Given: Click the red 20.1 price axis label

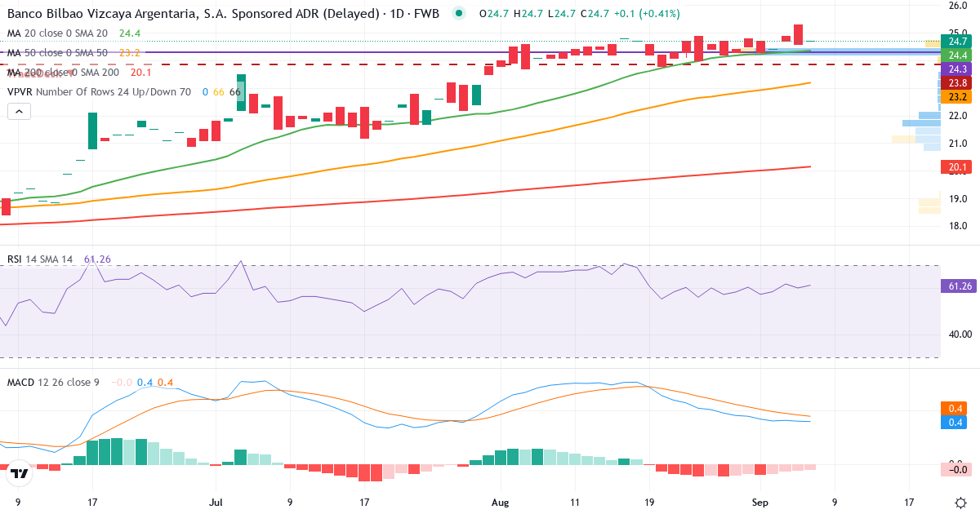Looking at the screenshot, I should (x=955, y=168).
